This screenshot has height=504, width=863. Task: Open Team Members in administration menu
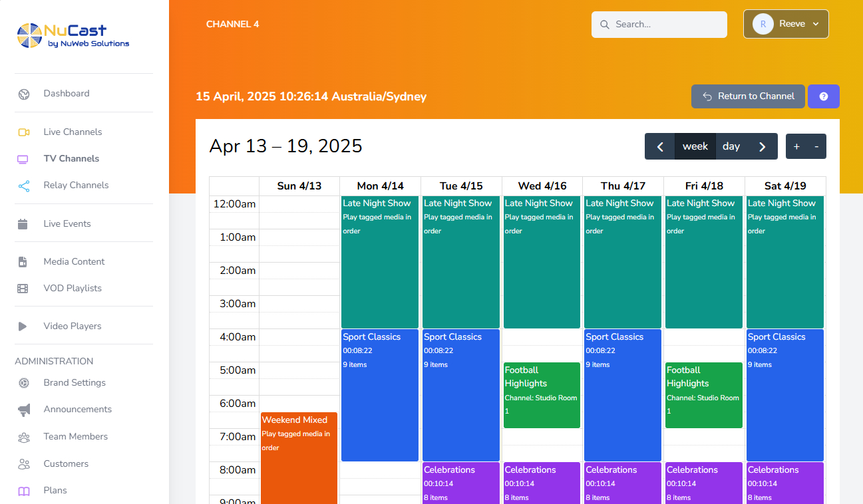[x=75, y=437]
